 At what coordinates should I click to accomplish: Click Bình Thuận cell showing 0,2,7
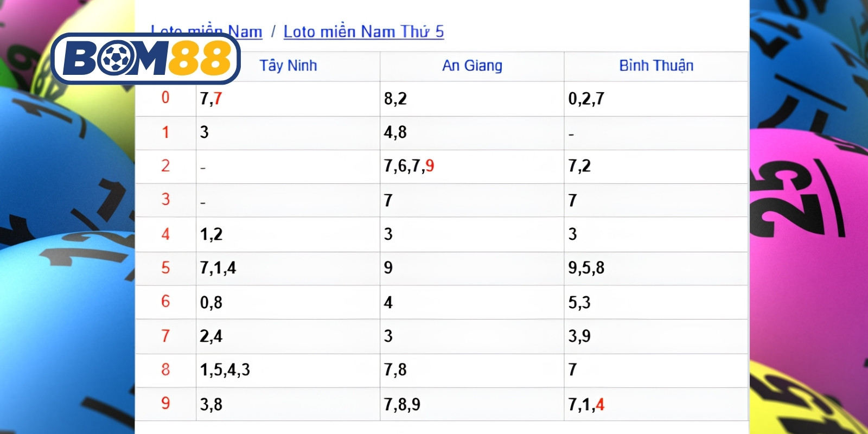point(656,99)
